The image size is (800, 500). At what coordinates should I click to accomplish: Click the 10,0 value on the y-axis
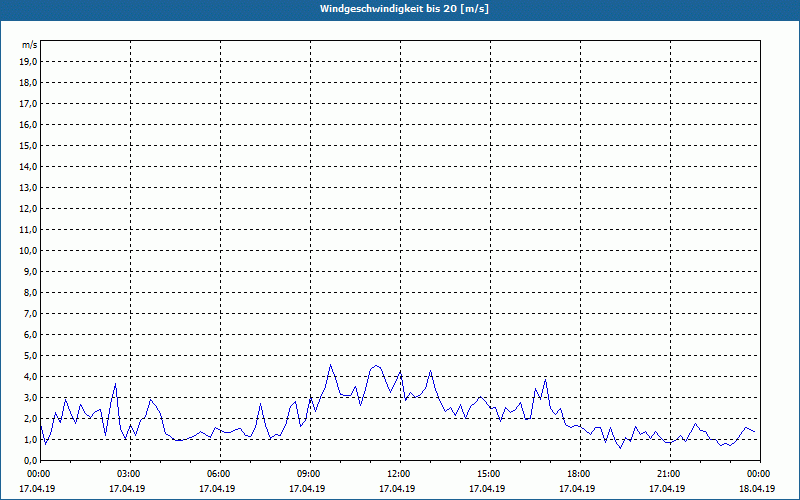coord(29,250)
